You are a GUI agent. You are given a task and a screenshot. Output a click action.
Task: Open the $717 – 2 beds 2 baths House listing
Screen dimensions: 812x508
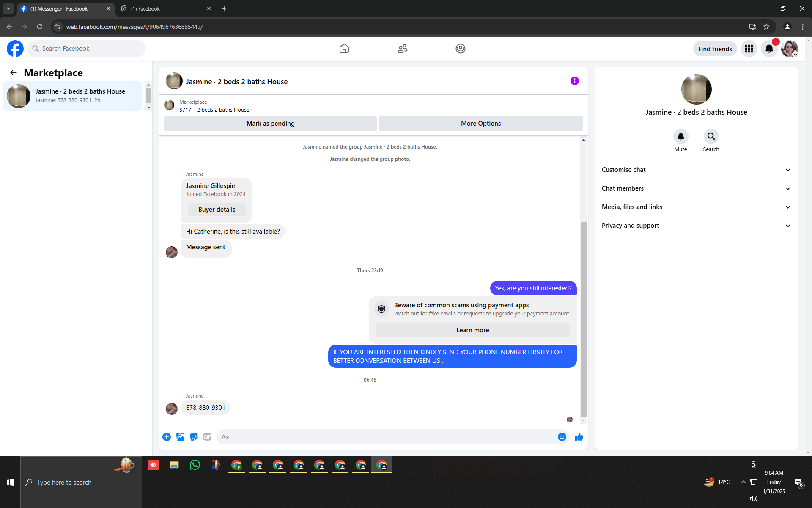click(x=214, y=110)
